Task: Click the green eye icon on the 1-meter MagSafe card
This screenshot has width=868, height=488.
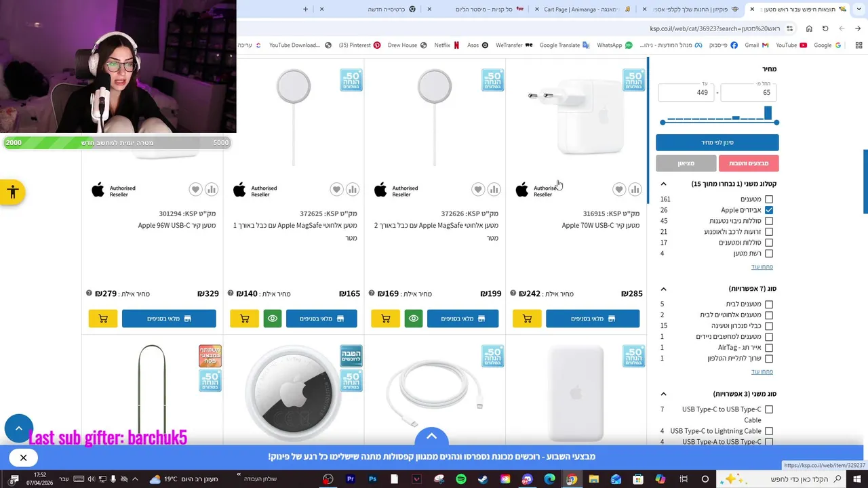Action: (273, 319)
